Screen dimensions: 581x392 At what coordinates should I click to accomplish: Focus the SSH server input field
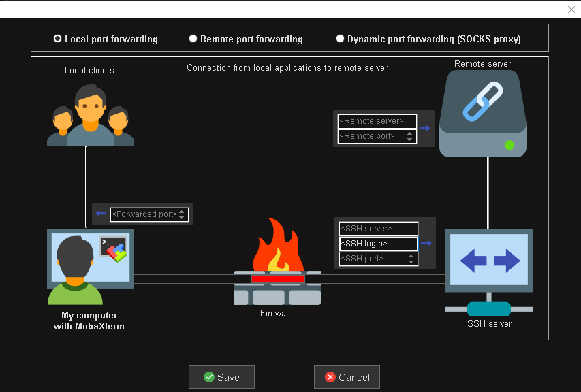[x=378, y=229]
